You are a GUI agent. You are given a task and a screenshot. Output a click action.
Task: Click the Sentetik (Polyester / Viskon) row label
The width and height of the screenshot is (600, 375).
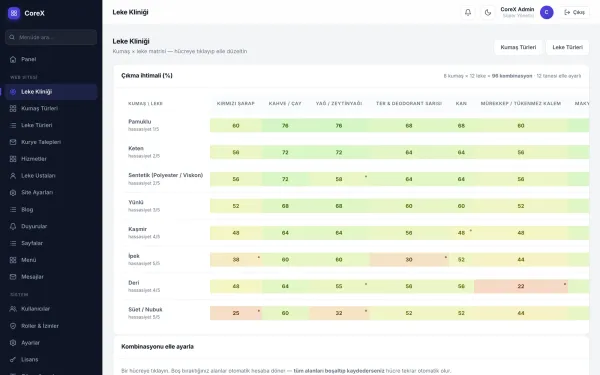165,175
